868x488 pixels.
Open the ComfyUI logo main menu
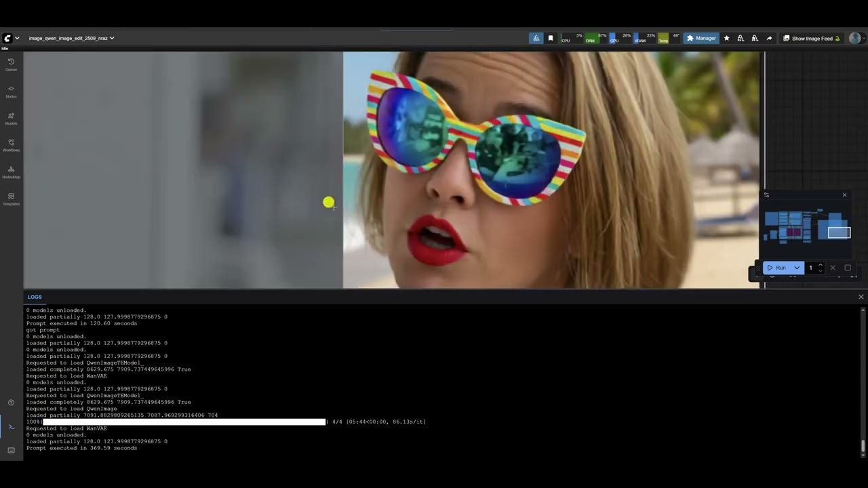[x=11, y=38]
